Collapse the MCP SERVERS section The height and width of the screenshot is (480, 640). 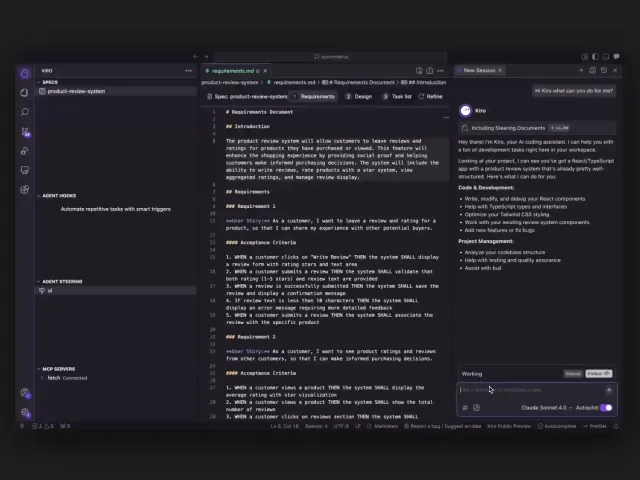(59, 369)
